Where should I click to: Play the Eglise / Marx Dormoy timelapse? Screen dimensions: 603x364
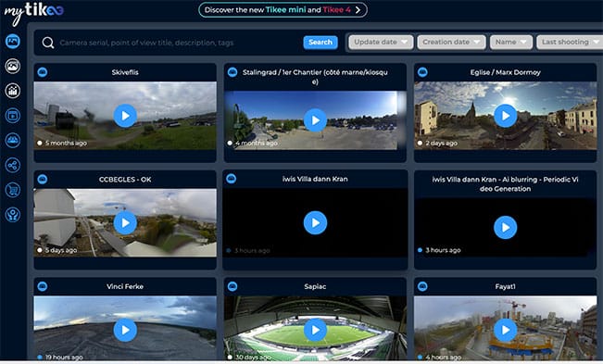pyautogui.click(x=506, y=116)
